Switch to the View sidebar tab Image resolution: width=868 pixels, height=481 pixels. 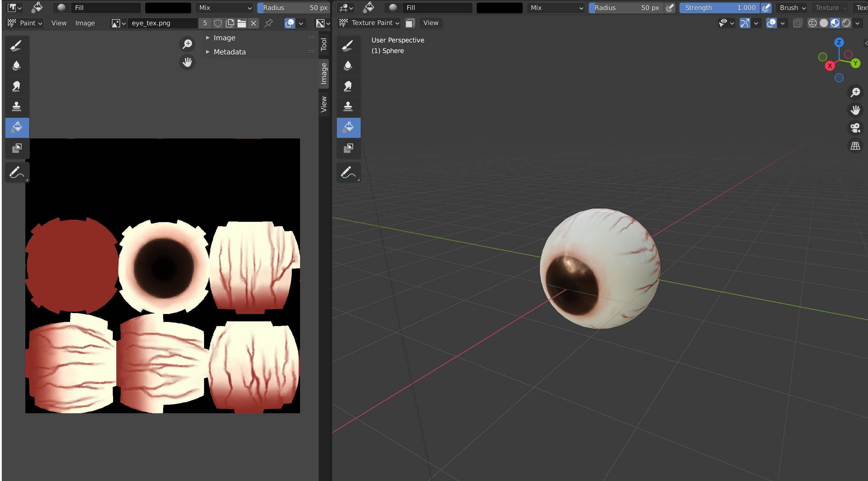pos(324,105)
